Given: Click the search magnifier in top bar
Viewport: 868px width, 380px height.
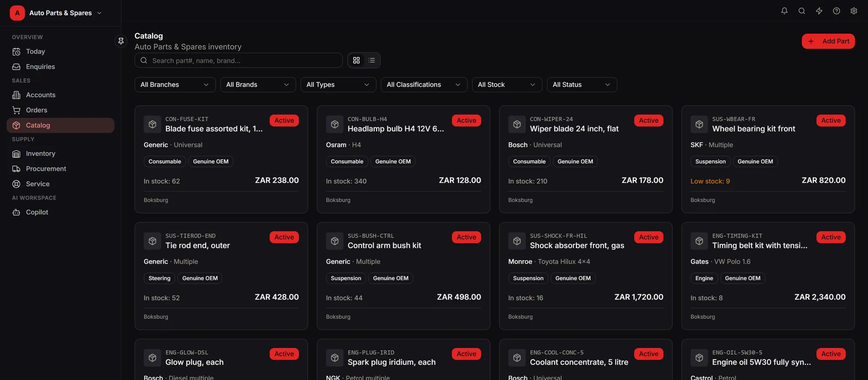Looking at the screenshot, I should tap(802, 11).
